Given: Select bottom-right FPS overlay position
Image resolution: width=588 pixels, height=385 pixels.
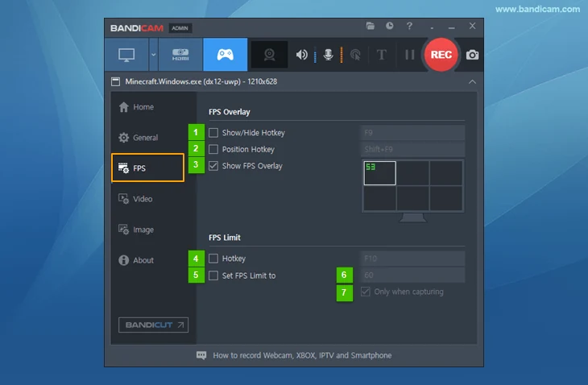Looking at the screenshot, I should tap(446, 198).
